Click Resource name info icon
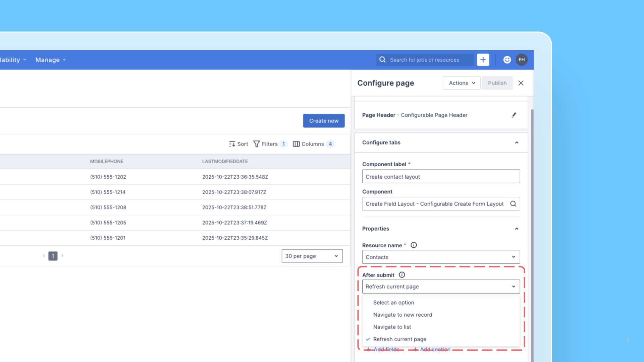Image resolution: width=644 pixels, height=362 pixels. 414,245
